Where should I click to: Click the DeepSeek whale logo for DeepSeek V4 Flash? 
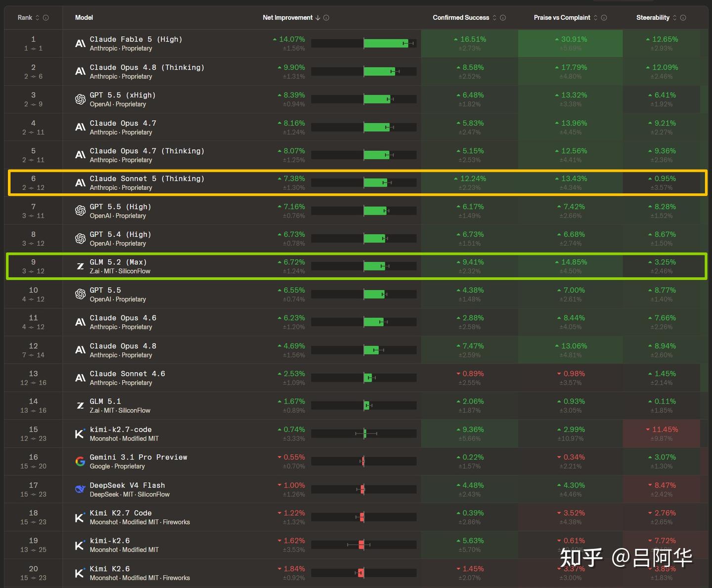pyautogui.click(x=80, y=490)
